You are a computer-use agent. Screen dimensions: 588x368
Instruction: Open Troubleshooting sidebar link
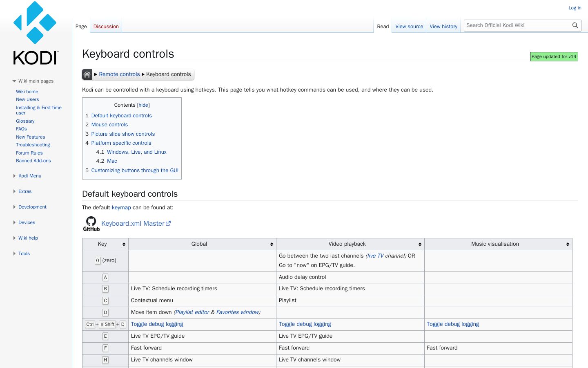[33, 145]
